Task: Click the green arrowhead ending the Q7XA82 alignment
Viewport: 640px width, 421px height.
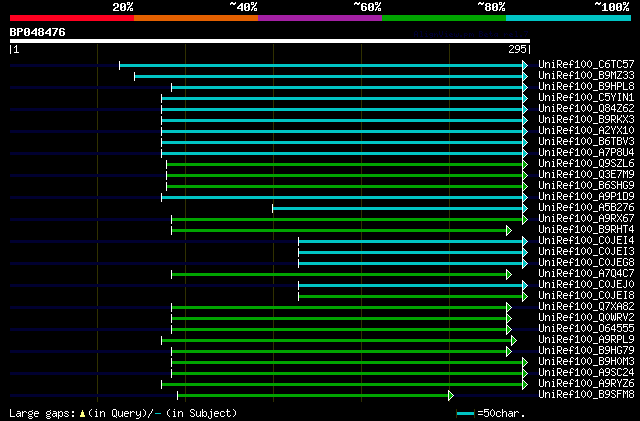Action: tap(509, 308)
